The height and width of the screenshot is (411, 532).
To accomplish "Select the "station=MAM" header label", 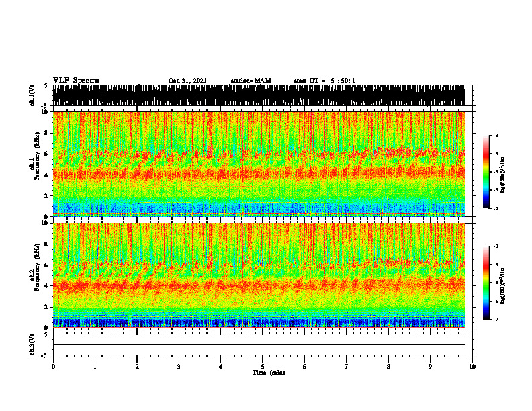I will click(251, 81).
